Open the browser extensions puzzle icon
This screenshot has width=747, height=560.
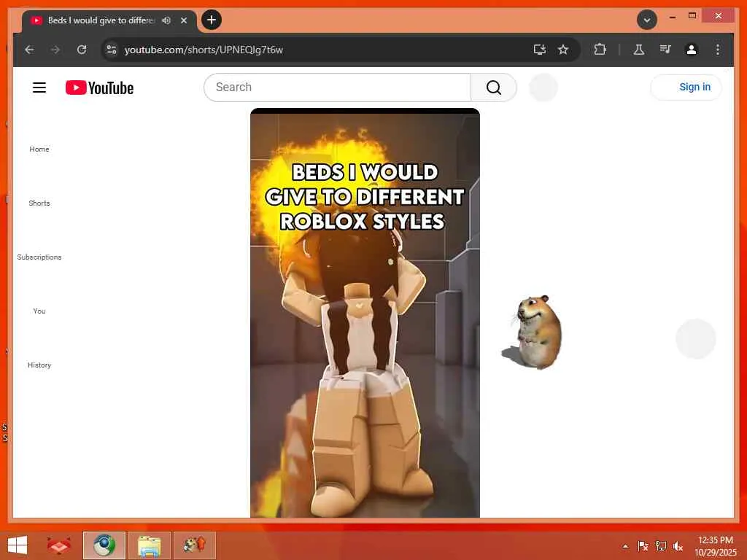point(600,50)
